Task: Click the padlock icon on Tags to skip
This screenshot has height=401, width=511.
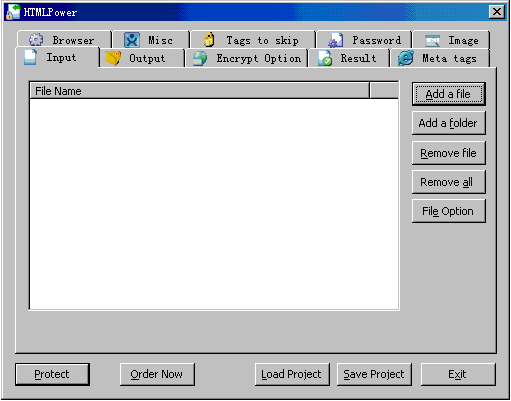Action: (x=209, y=39)
